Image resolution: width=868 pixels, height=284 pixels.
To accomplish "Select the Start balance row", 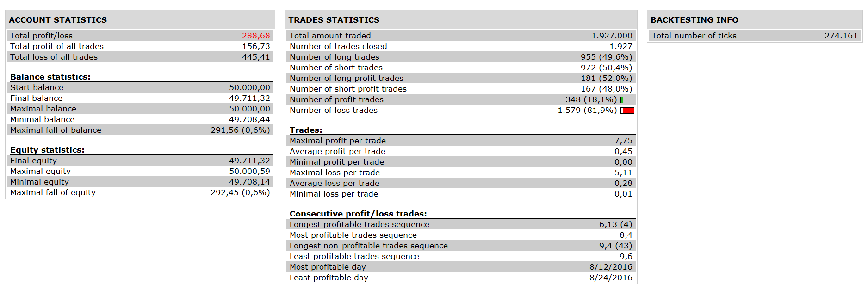I will click(x=140, y=87).
